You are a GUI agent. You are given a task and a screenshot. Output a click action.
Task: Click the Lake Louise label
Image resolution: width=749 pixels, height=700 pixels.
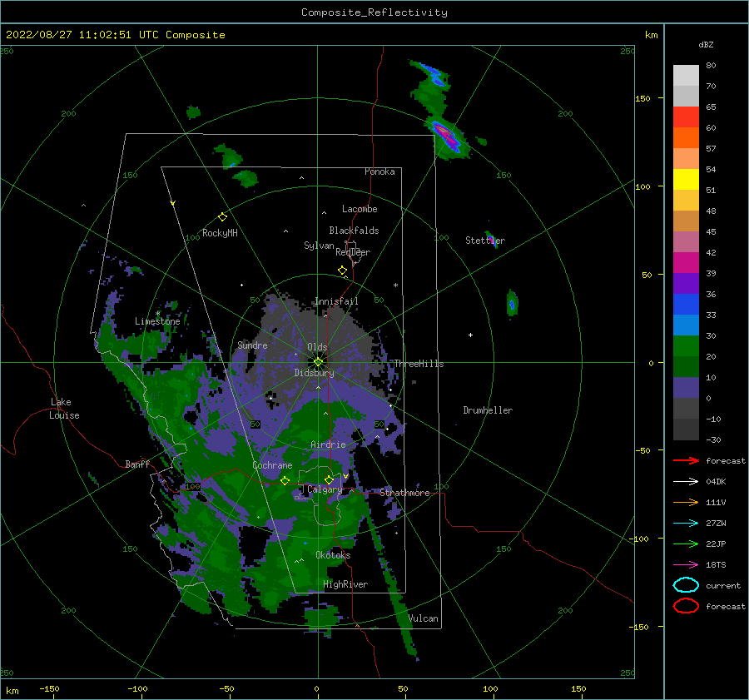[x=64, y=409]
